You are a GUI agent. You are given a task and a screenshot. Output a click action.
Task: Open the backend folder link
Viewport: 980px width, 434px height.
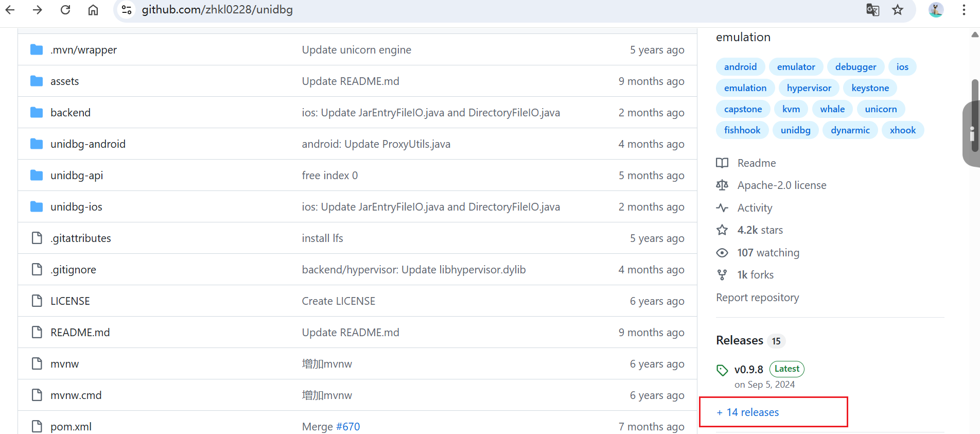pyautogui.click(x=71, y=113)
